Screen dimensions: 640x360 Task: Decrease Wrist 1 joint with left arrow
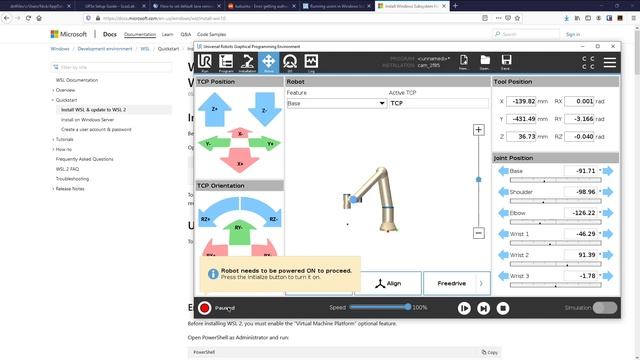pos(503,234)
